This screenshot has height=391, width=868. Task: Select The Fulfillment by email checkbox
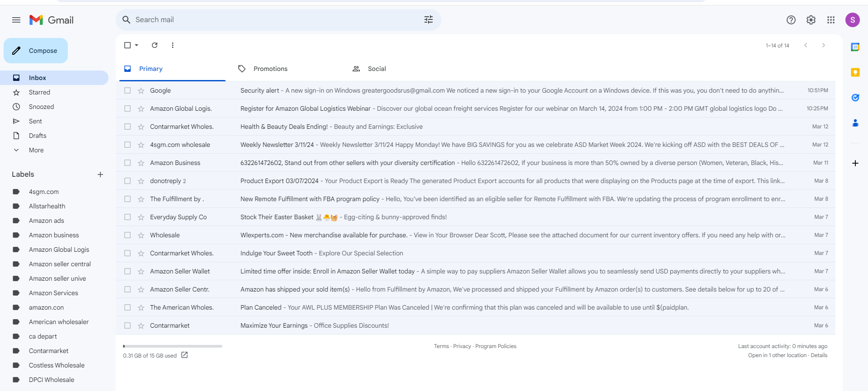(x=127, y=199)
